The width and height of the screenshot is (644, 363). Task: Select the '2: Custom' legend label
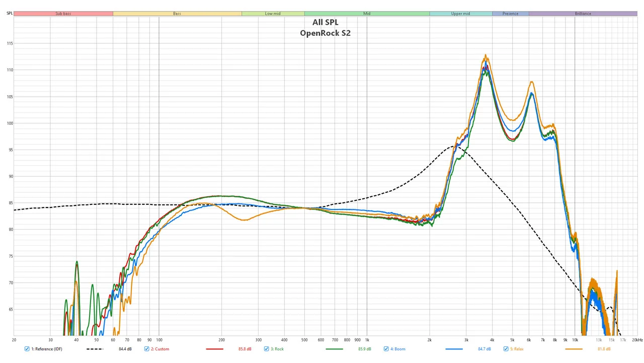(160, 349)
